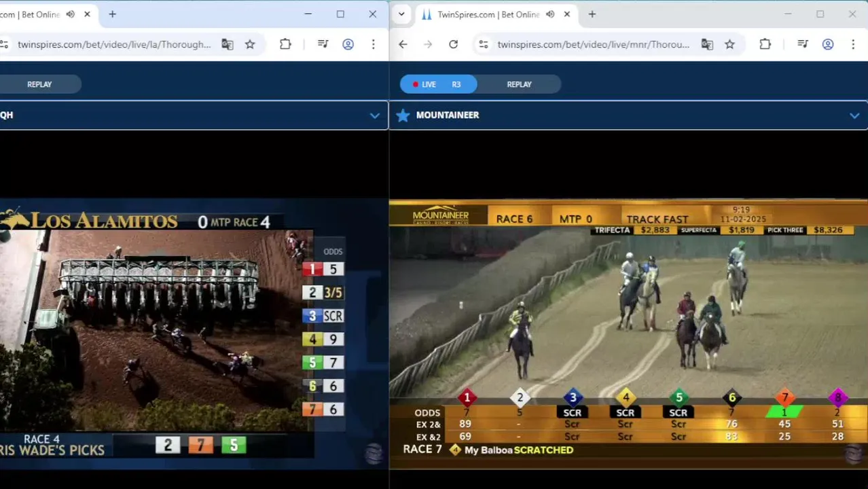Go forward in right window
The image size is (868, 489).
428,44
